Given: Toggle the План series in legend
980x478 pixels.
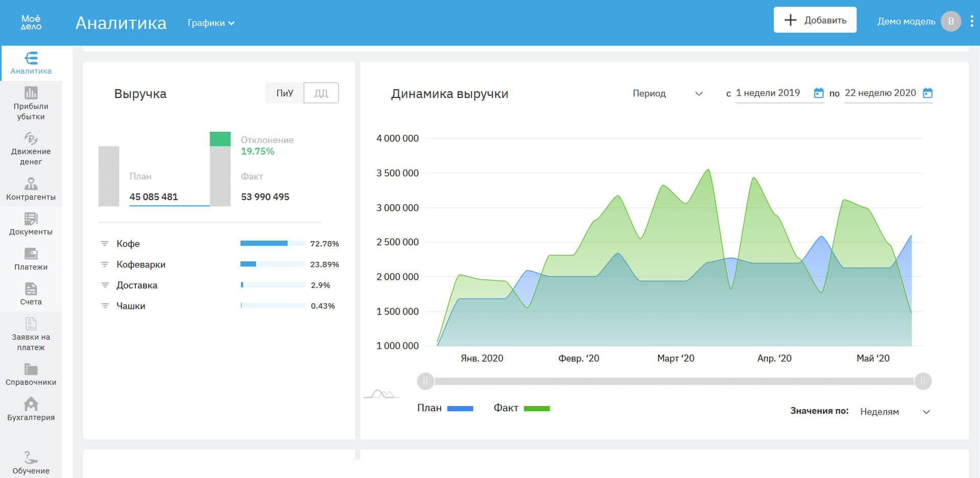Looking at the screenshot, I should coord(445,408).
